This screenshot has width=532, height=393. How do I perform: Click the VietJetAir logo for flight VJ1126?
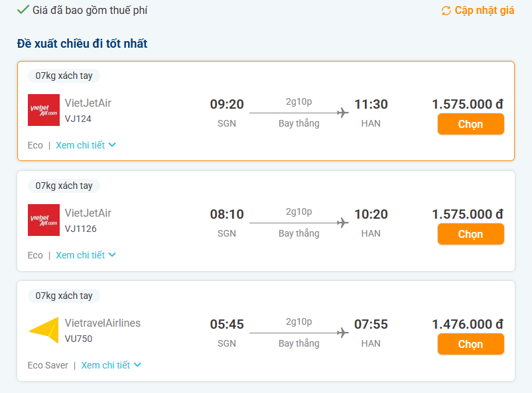tap(44, 220)
